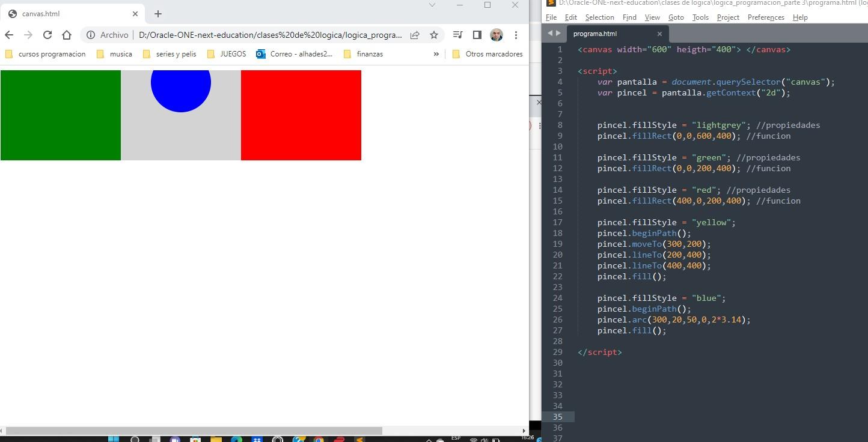This screenshot has width=868, height=442.
Task: Open Chrome media controls icon
Action: (457, 35)
